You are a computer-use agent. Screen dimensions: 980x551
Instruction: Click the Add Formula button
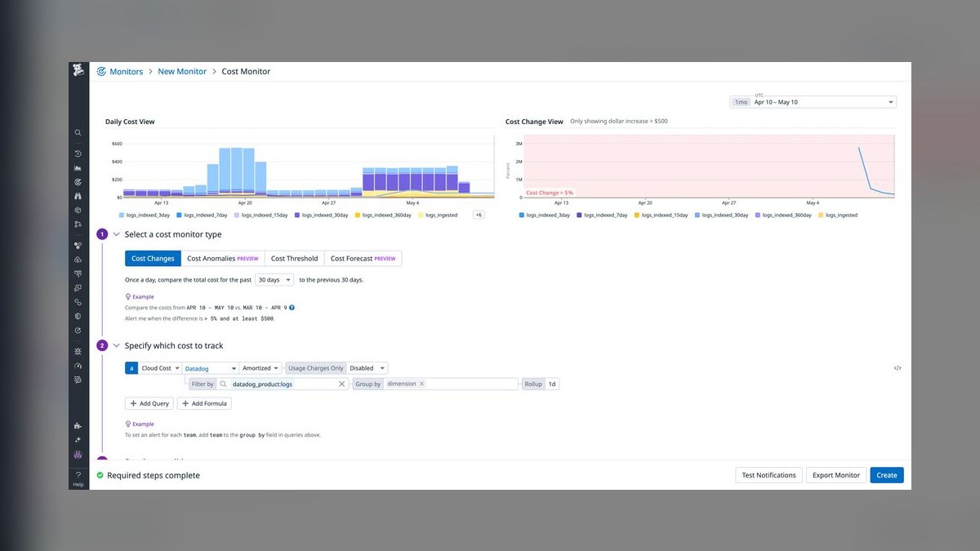[204, 403]
